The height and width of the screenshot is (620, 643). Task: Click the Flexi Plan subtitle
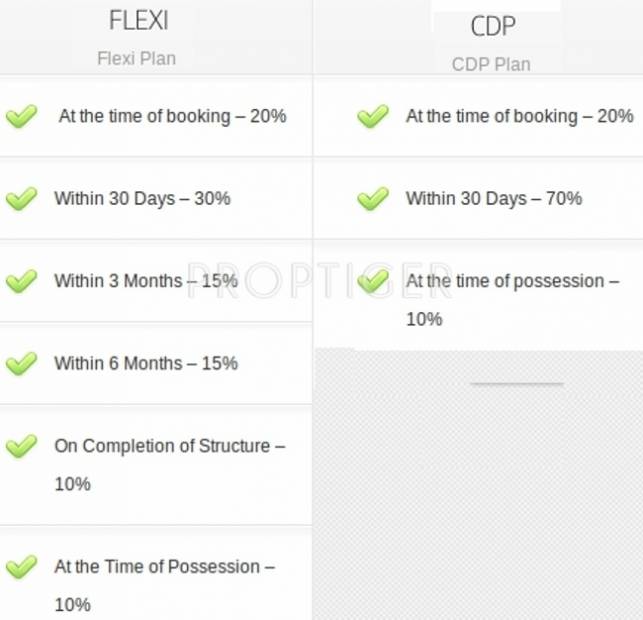(x=136, y=58)
